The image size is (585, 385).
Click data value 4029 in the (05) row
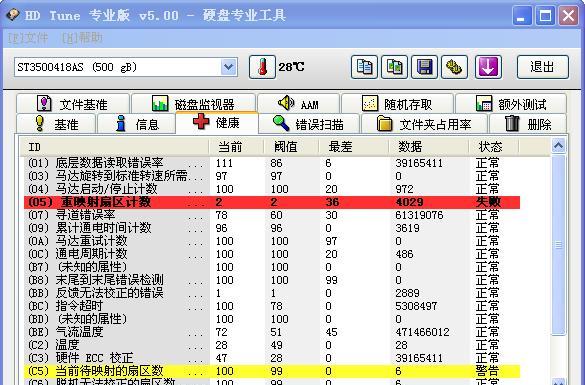(409, 202)
